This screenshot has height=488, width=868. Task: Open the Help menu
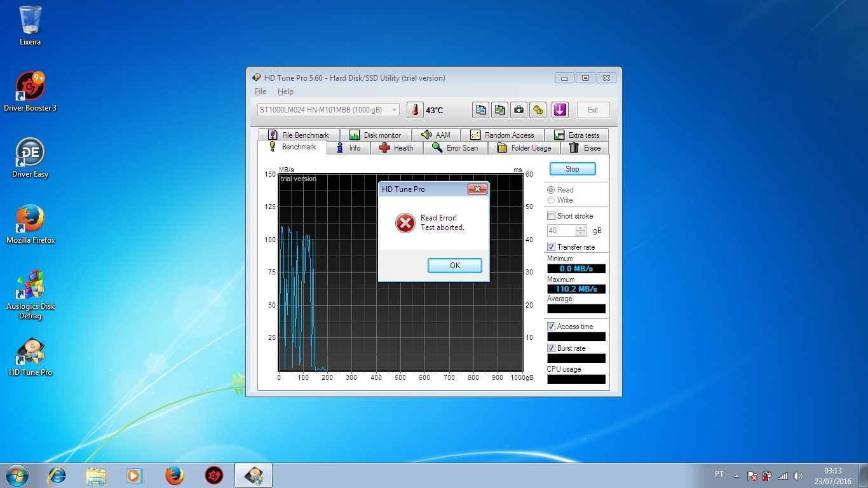pyautogui.click(x=285, y=91)
